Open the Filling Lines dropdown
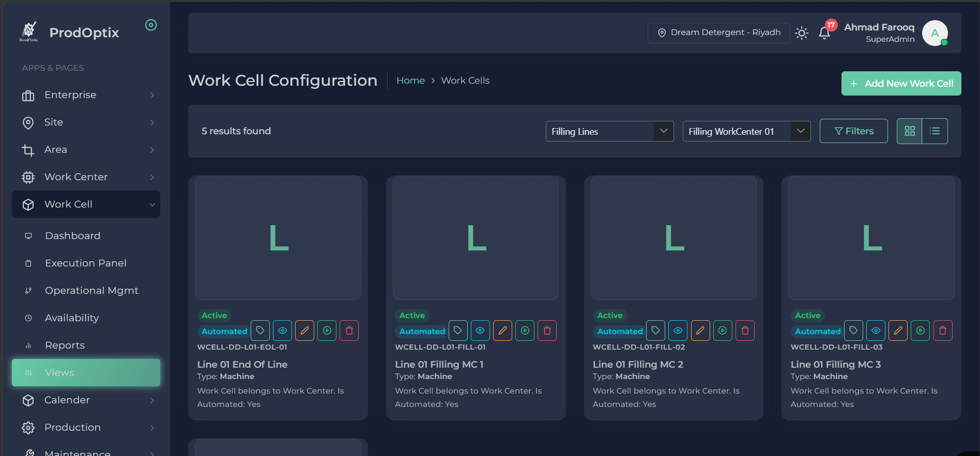Image resolution: width=980 pixels, height=456 pixels. click(610, 131)
